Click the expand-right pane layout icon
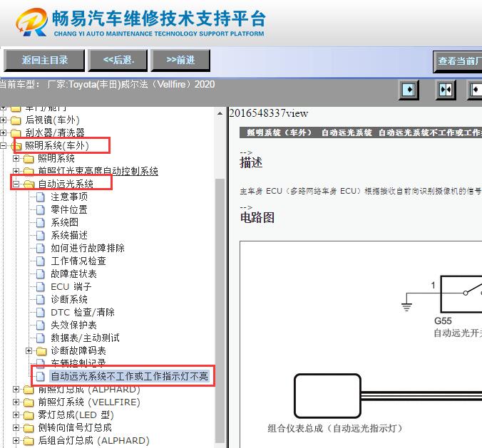The width and height of the screenshot is (482, 448). click(409, 90)
